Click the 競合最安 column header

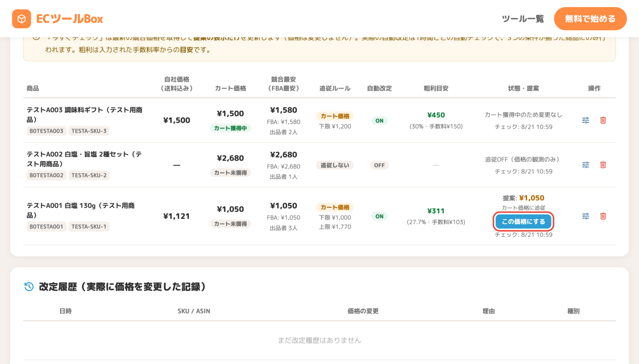[x=284, y=84]
